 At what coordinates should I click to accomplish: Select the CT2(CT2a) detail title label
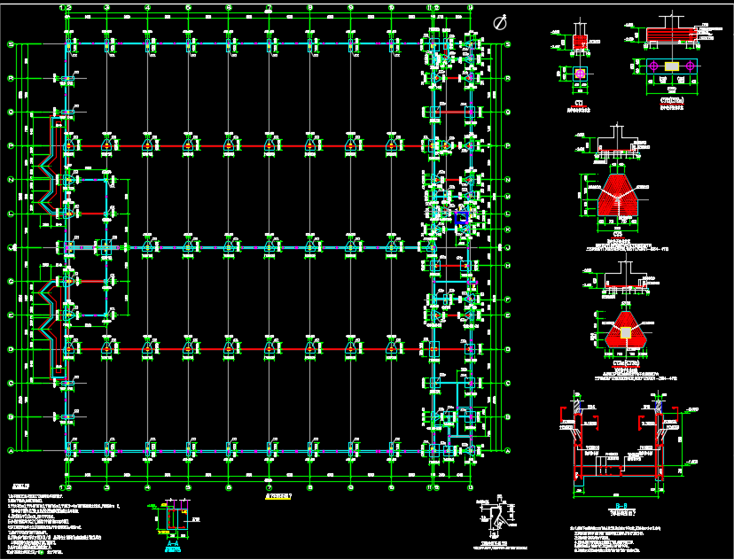coord(672,100)
